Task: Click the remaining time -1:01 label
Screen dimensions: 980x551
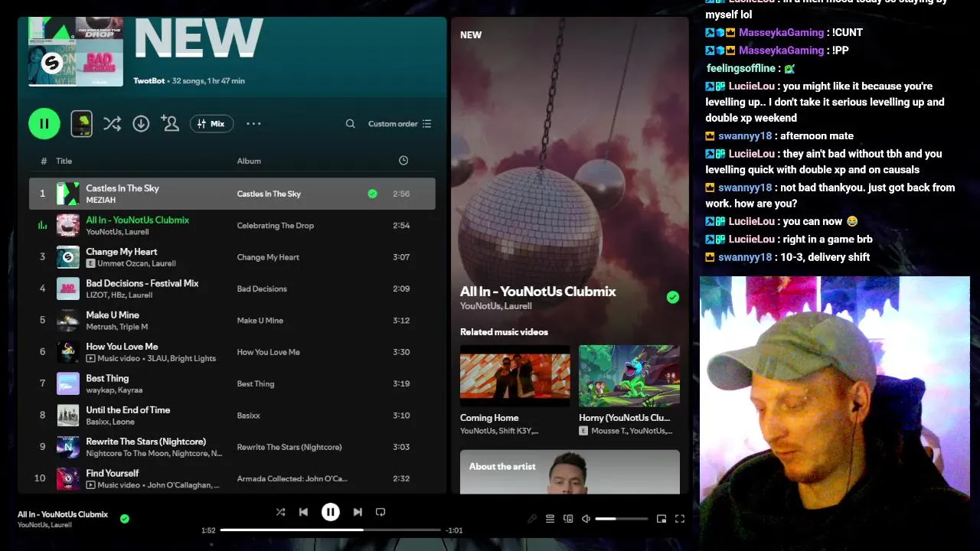Action: (454, 530)
